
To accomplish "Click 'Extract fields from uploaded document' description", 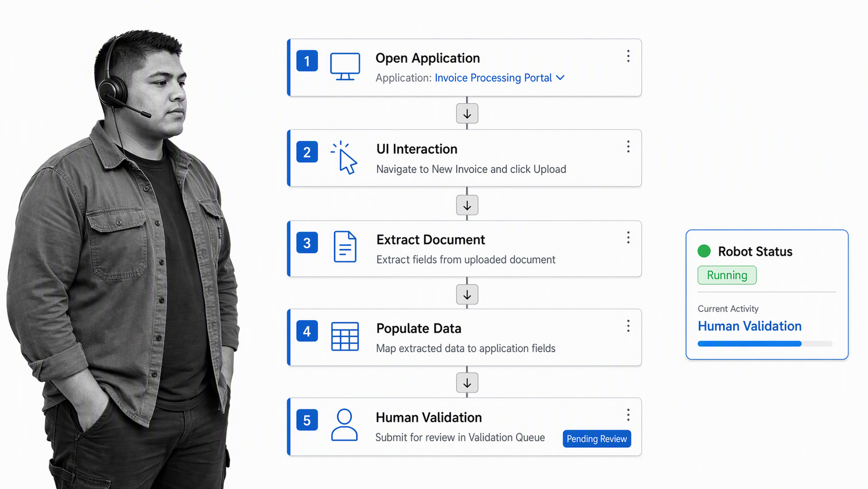I will pos(466,260).
